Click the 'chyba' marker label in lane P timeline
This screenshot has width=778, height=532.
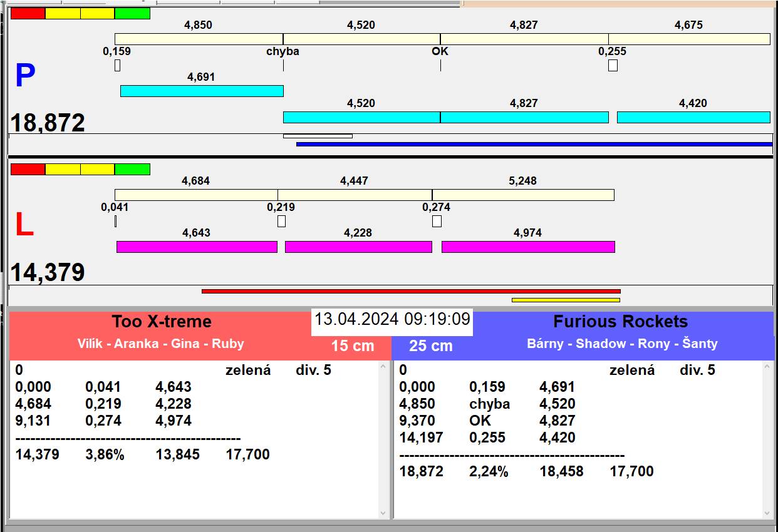click(x=283, y=51)
